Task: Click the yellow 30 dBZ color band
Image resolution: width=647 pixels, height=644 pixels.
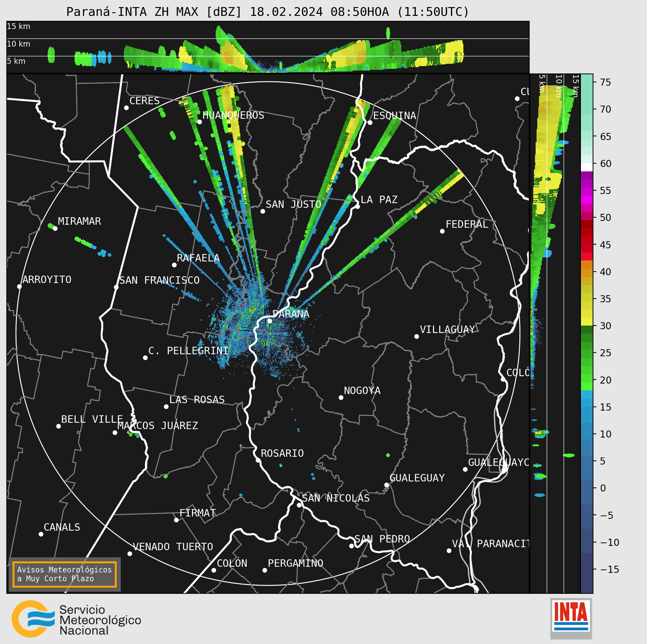Action: tap(587, 321)
